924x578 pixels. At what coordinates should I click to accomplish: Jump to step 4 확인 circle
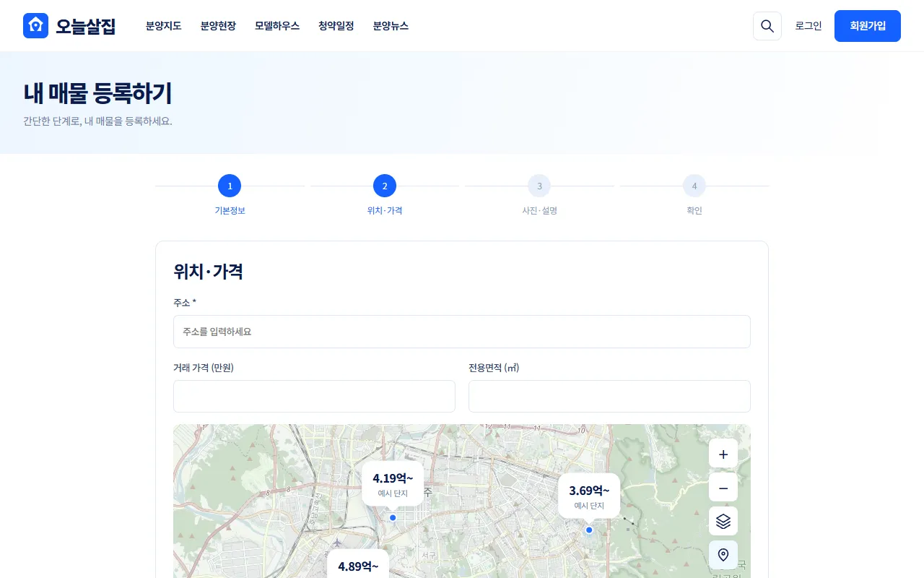click(x=694, y=186)
